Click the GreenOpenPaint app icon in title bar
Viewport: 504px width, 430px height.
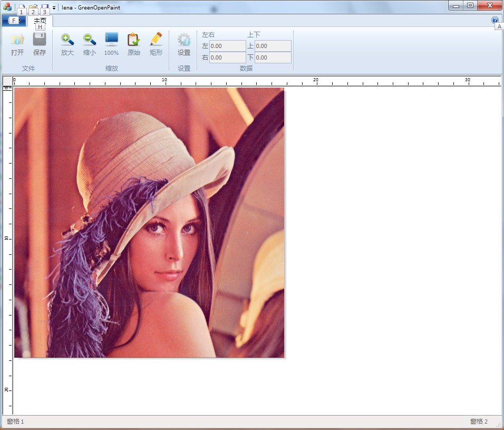pos(7,7)
